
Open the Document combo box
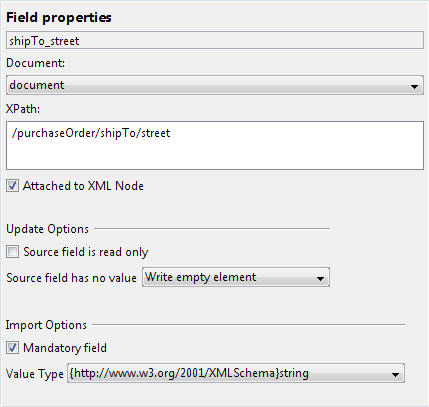(215, 85)
